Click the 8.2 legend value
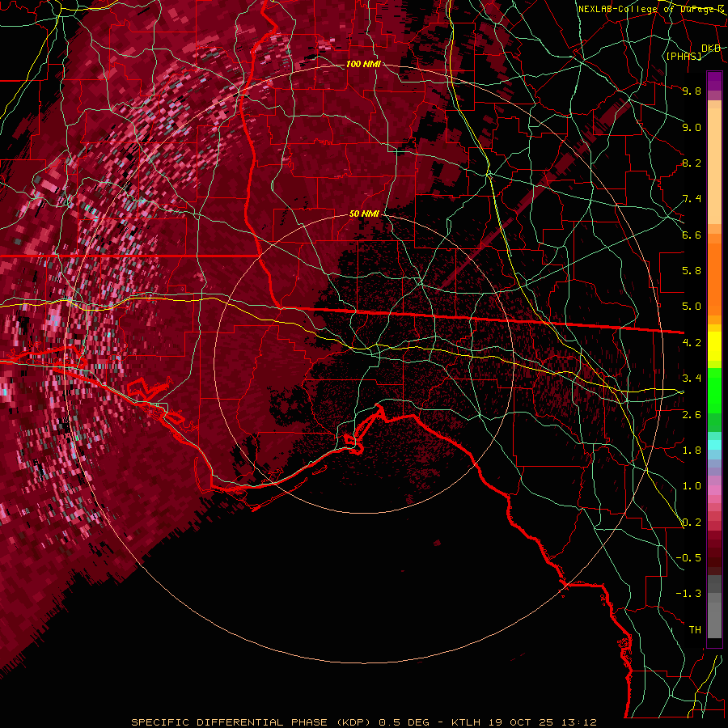 tap(692, 163)
